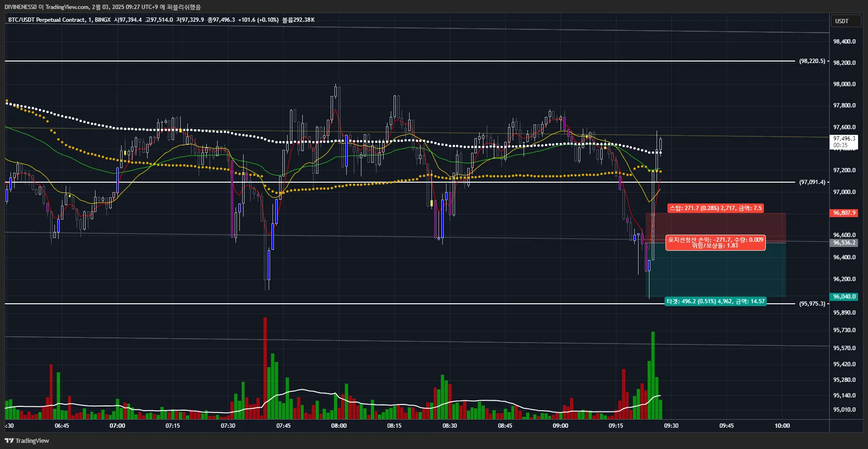Click the 10:00 time axis label
The height and width of the screenshot is (449, 868).
782,426
